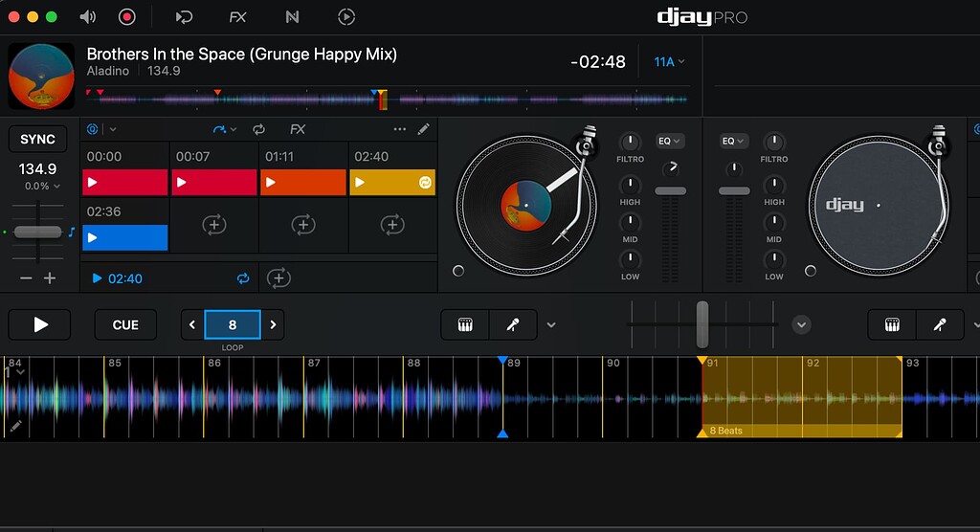Trigger the red cue pad at 00:00
This screenshot has width=980, height=532.
coord(125,183)
